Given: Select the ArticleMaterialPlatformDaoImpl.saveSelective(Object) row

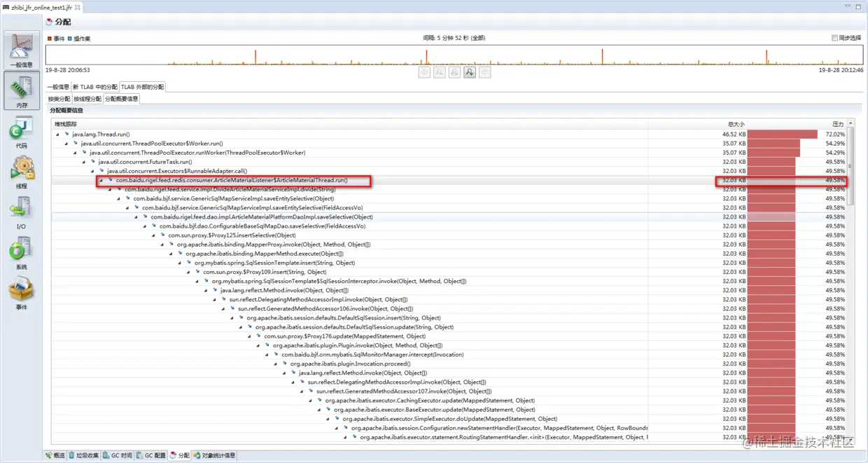Looking at the screenshot, I should [449, 216].
